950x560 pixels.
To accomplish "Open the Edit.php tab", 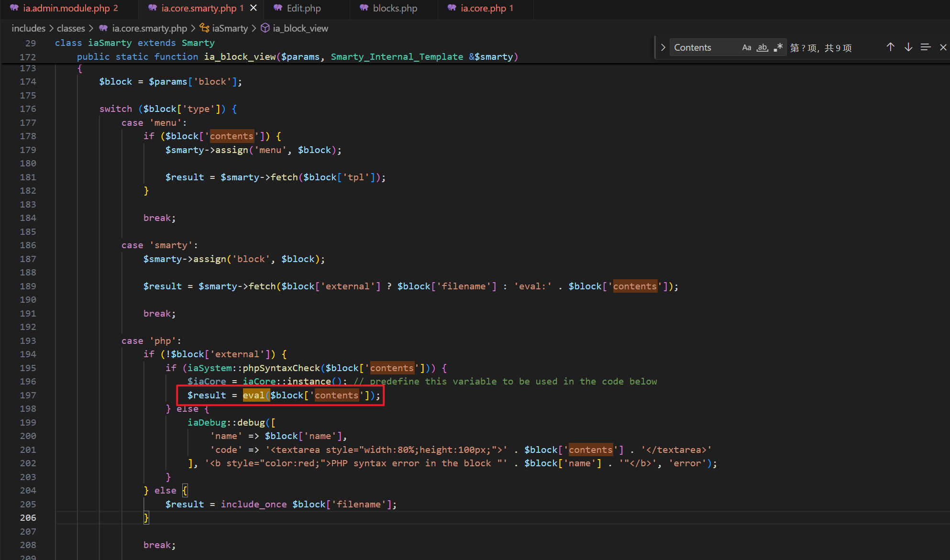I will point(303,8).
